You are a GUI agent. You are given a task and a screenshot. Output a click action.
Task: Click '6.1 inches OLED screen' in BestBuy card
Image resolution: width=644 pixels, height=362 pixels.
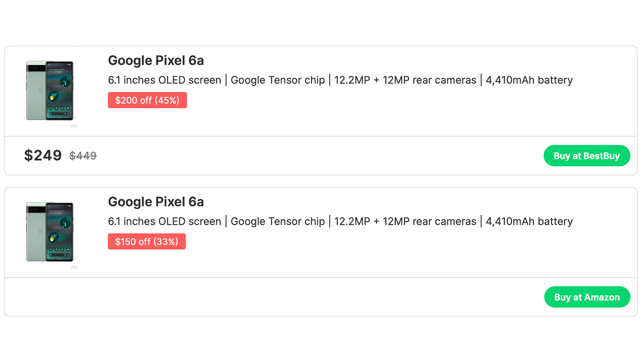pyautogui.click(x=164, y=80)
